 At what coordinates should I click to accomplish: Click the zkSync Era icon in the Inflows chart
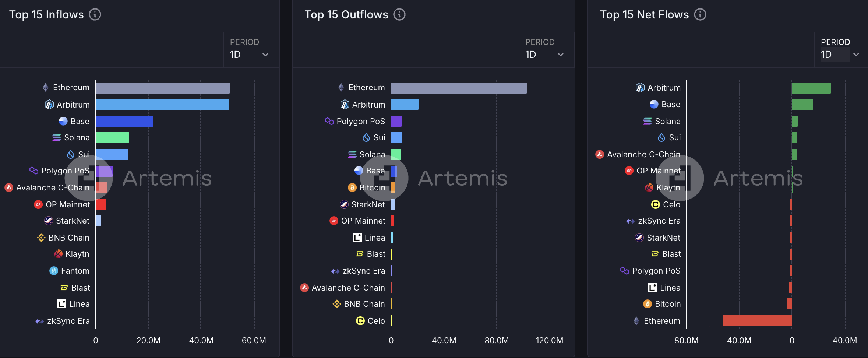(40, 321)
